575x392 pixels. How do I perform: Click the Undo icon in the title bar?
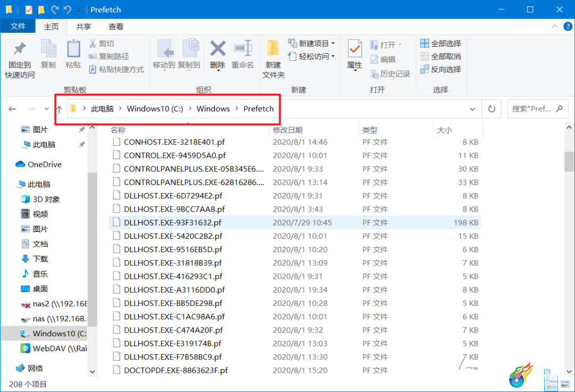click(x=68, y=10)
